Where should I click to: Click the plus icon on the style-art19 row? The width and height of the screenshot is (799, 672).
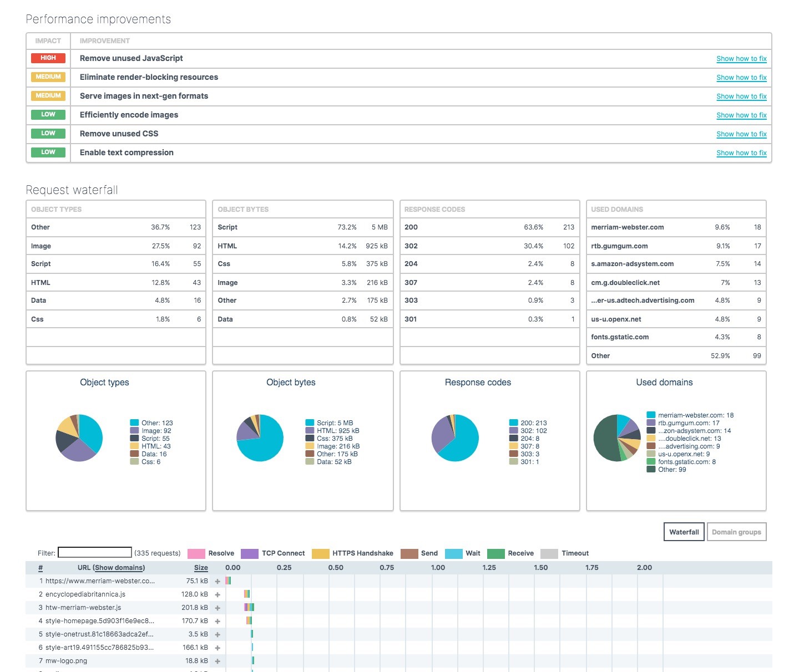218,647
